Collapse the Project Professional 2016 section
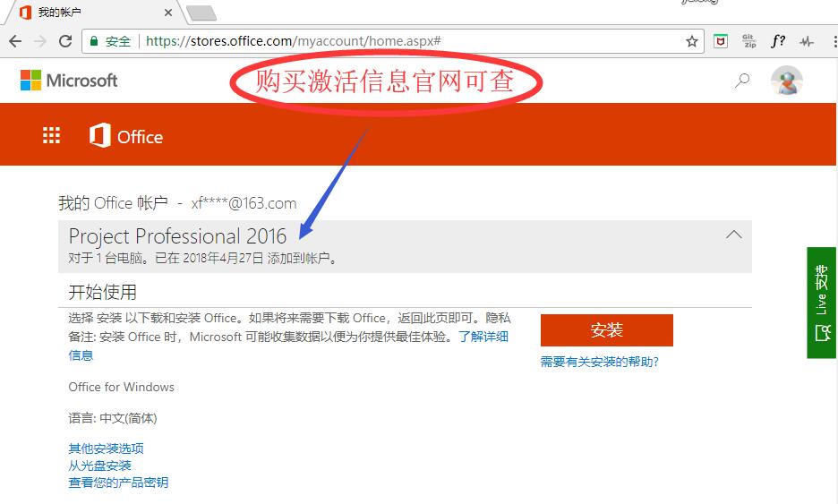The width and height of the screenshot is (838, 504). [x=734, y=235]
